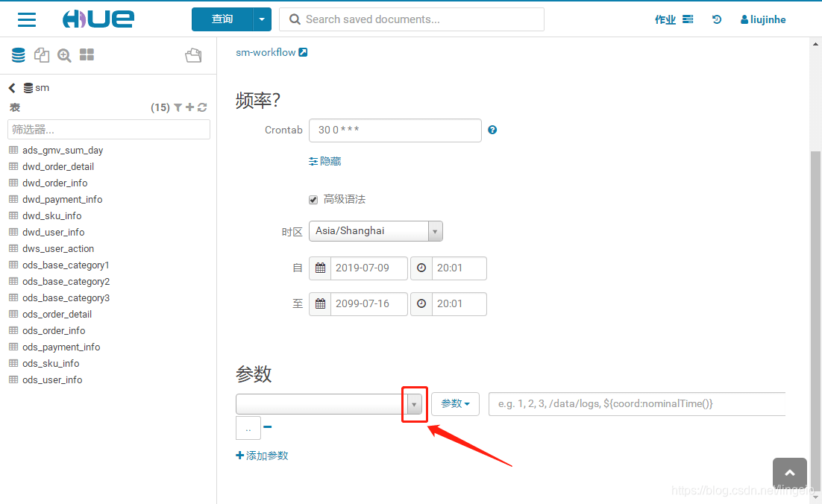This screenshot has height=504, width=822.
Task: Edit the end date 2099-07-16
Action: click(368, 304)
